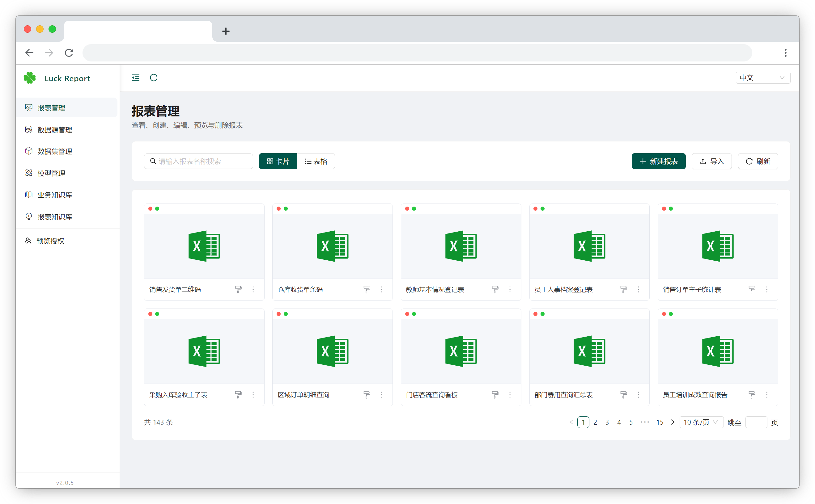
Task: Open more menu on 员工人事档案登记表
Action: click(x=639, y=289)
